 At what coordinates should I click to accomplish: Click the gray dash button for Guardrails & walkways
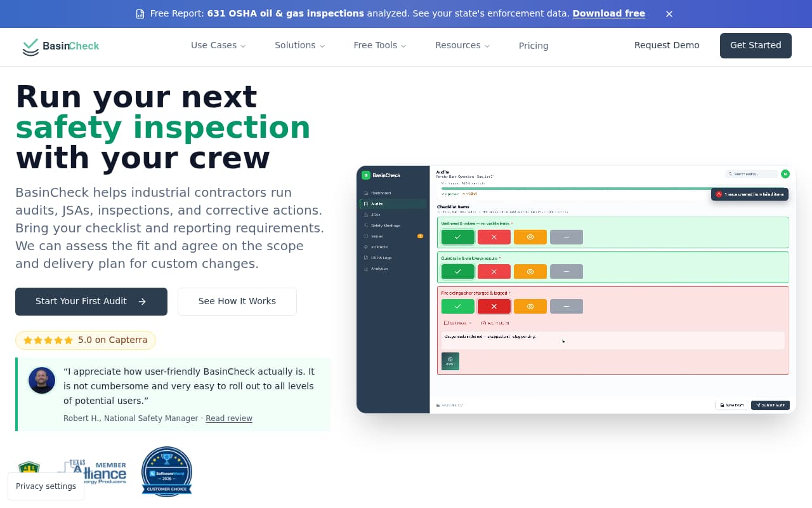pyautogui.click(x=566, y=272)
